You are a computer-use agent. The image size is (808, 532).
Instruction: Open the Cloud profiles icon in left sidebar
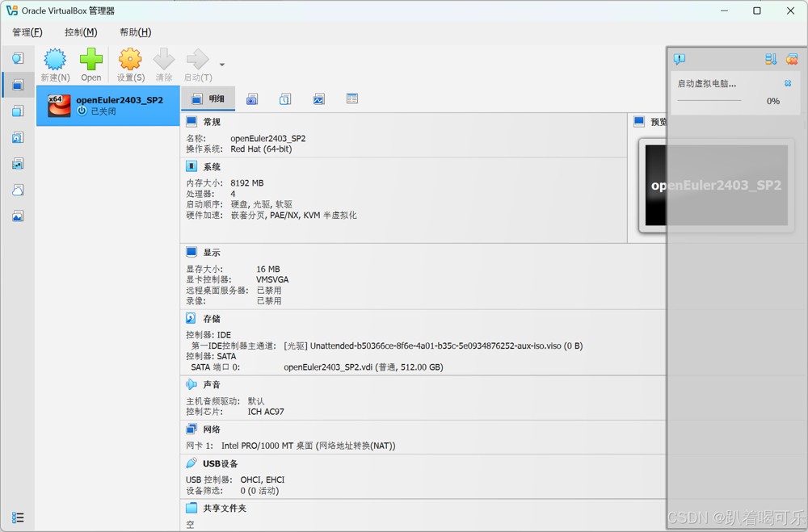click(18, 190)
